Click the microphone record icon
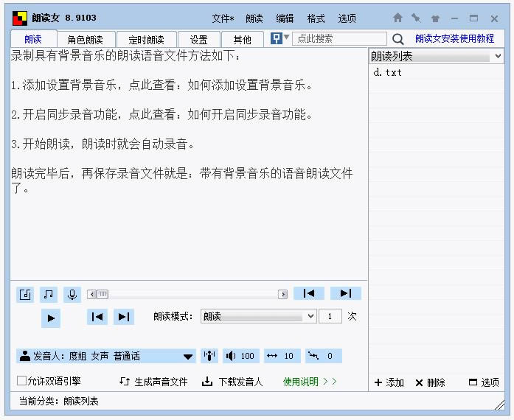The image size is (514, 420). [72, 295]
